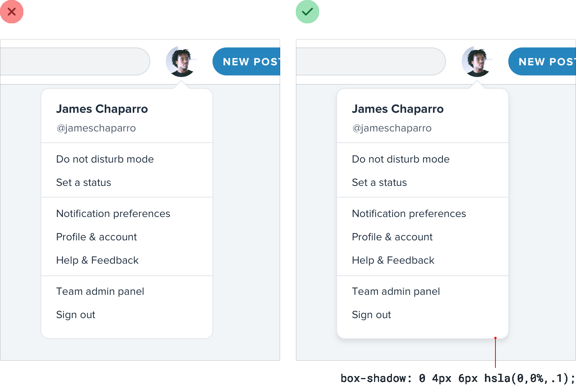This screenshot has width=576, height=392.
Task: Open Team admin panel in right menu
Action: 396,291
